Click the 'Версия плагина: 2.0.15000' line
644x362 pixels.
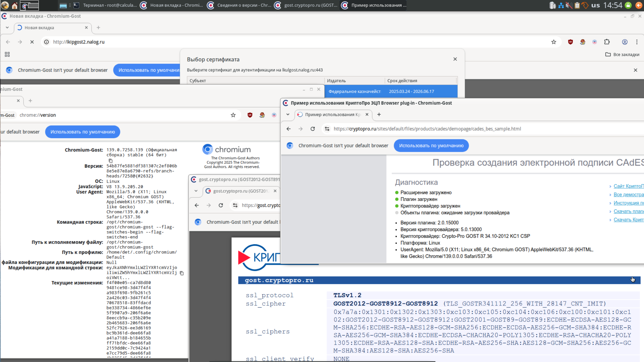pyautogui.click(x=429, y=223)
